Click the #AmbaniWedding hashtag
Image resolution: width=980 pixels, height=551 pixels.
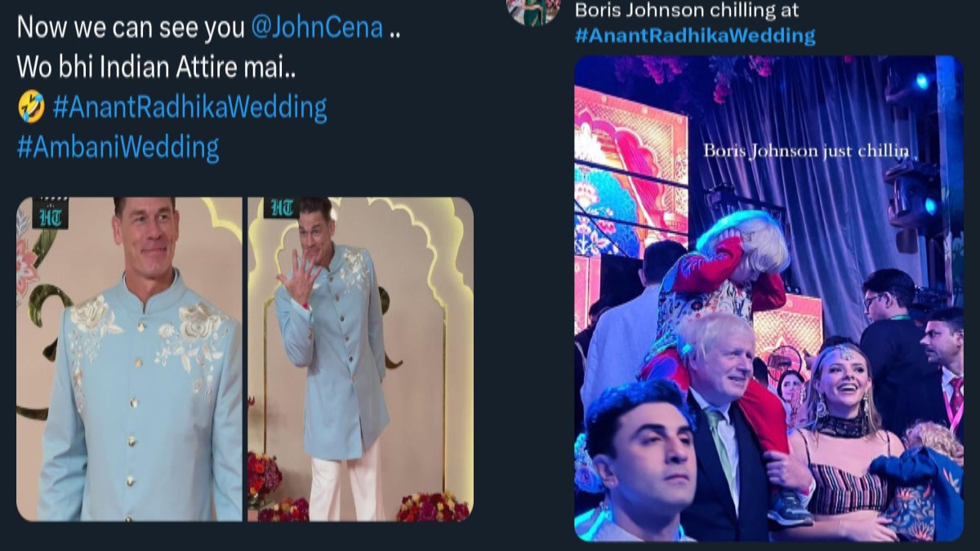[118, 148]
